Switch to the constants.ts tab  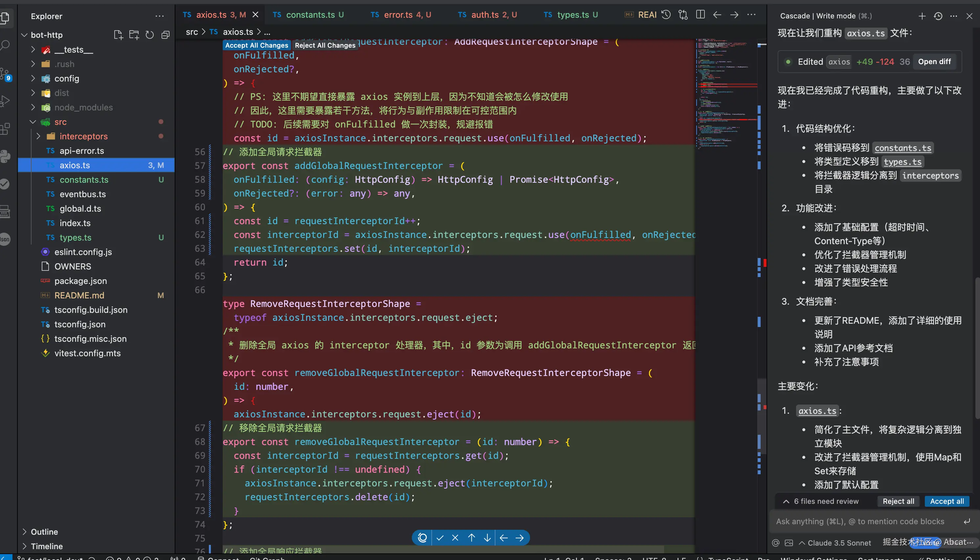pyautogui.click(x=310, y=14)
